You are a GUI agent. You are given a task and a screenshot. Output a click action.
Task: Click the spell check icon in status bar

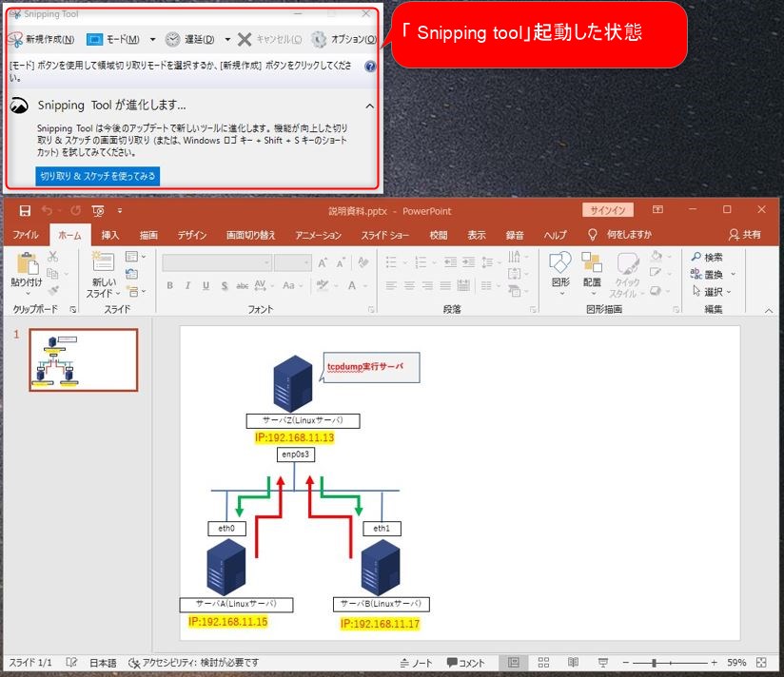tap(71, 663)
